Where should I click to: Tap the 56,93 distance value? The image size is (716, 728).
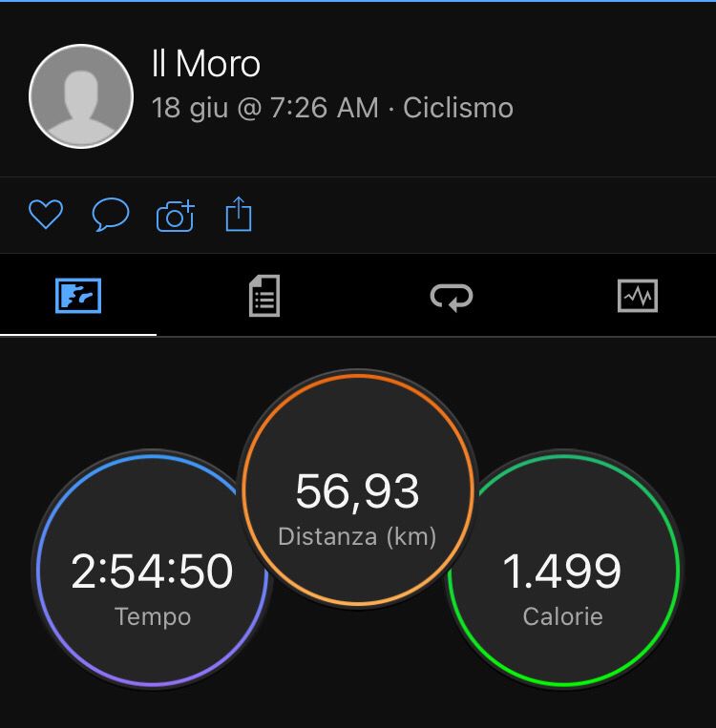(x=357, y=491)
